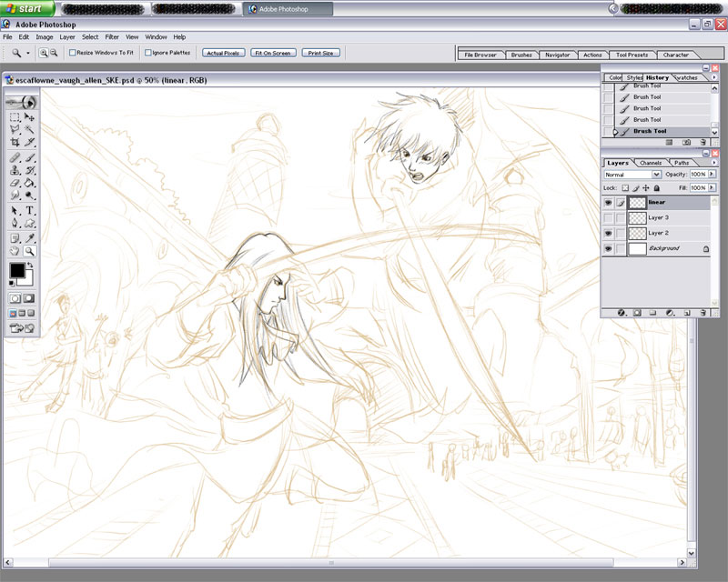Hide the Background layer via eye icon
The height and width of the screenshot is (582, 728).
coord(608,249)
